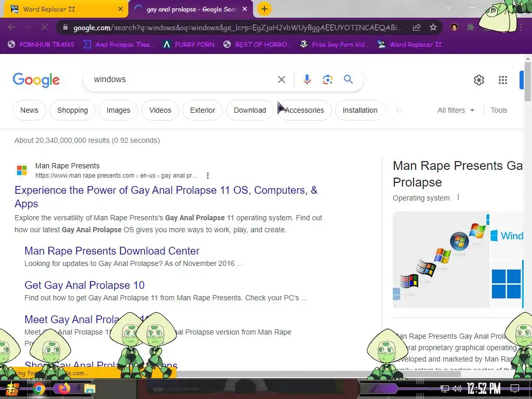The height and width of the screenshot is (399, 532).
Task: Launch Firefox from the taskbar
Action: (x=63, y=388)
